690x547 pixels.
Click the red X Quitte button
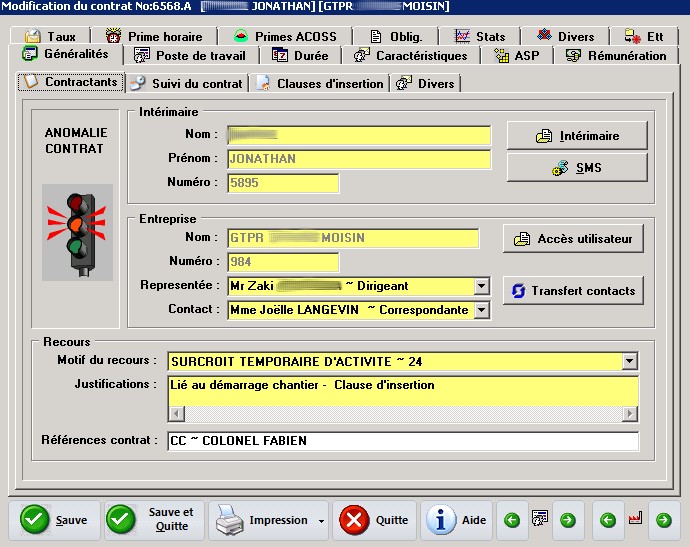[375, 520]
